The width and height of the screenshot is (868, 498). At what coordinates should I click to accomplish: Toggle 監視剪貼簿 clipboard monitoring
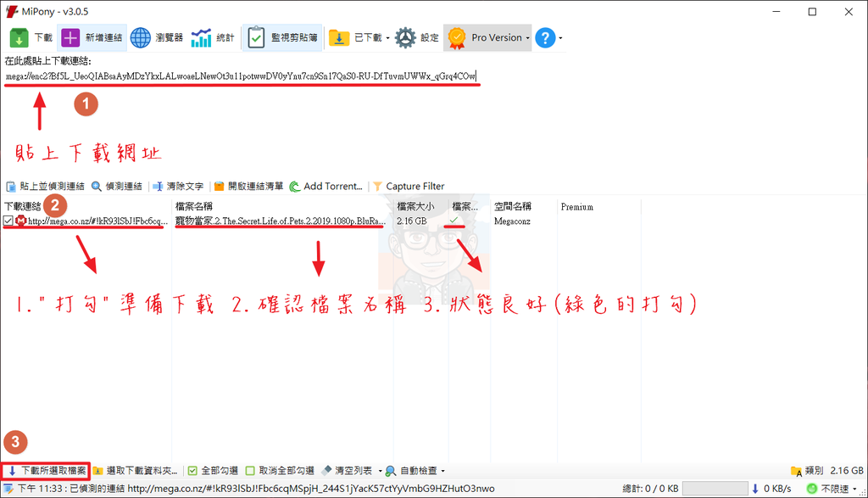click(x=282, y=37)
